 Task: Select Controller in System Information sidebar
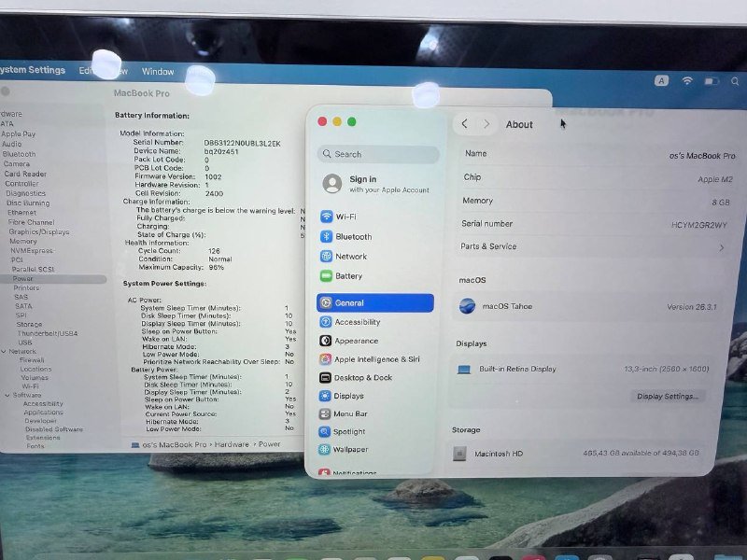pos(21,183)
